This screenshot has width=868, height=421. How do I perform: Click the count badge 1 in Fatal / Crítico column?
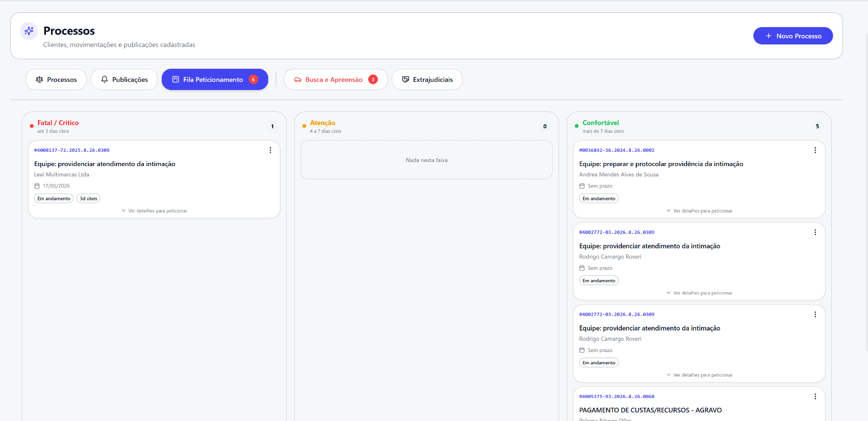coord(272,126)
